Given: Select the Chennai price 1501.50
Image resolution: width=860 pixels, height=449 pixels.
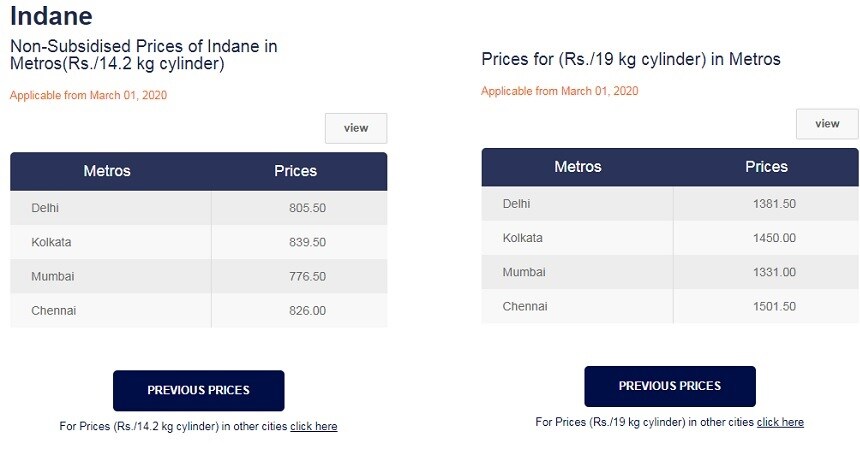Looking at the screenshot, I should (x=774, y=306).
